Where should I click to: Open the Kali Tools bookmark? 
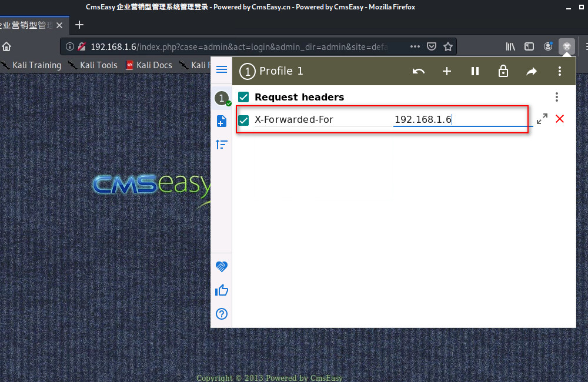(x=93, y=65)
